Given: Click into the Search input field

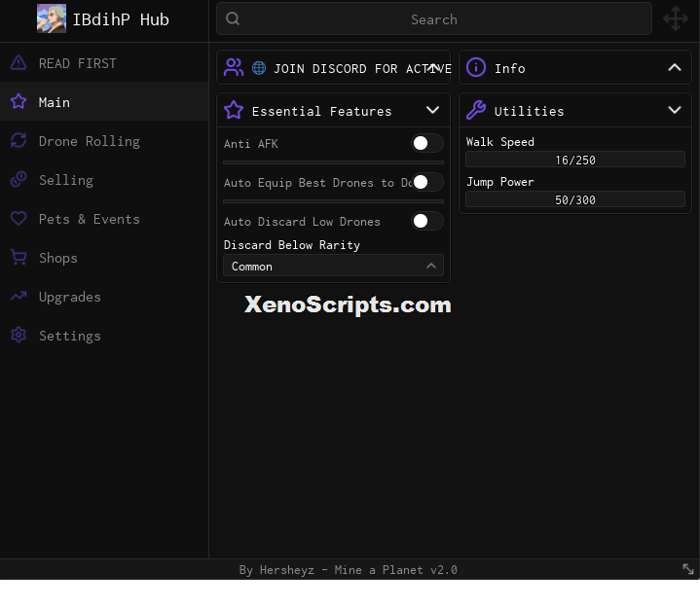Looking at the screenshot, I should 434,18.
